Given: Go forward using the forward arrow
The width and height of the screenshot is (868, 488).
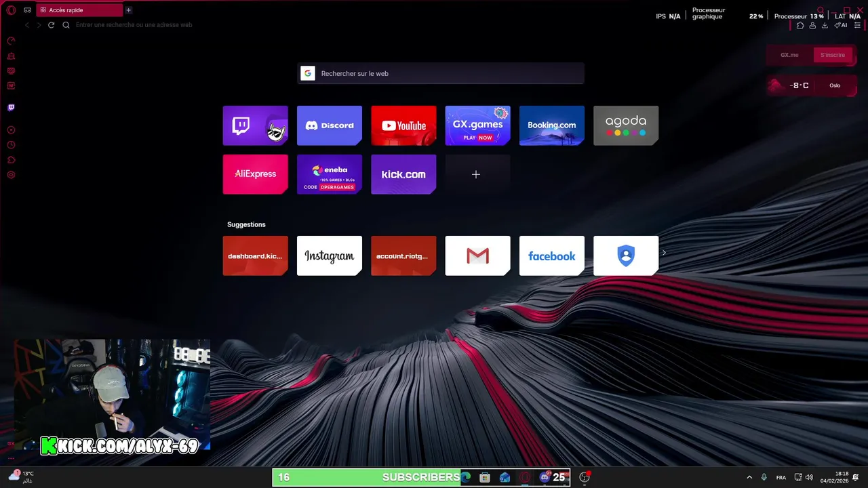Looking at the screenshot, I should (39, 25).
